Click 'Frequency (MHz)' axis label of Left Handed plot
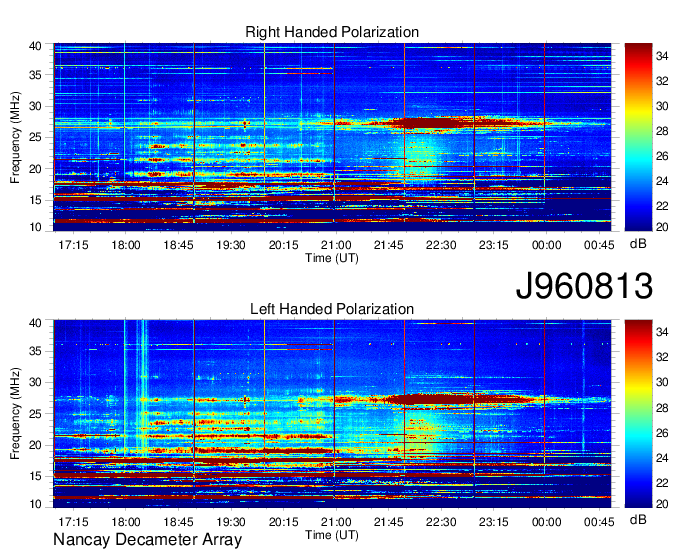 (15, 414)
